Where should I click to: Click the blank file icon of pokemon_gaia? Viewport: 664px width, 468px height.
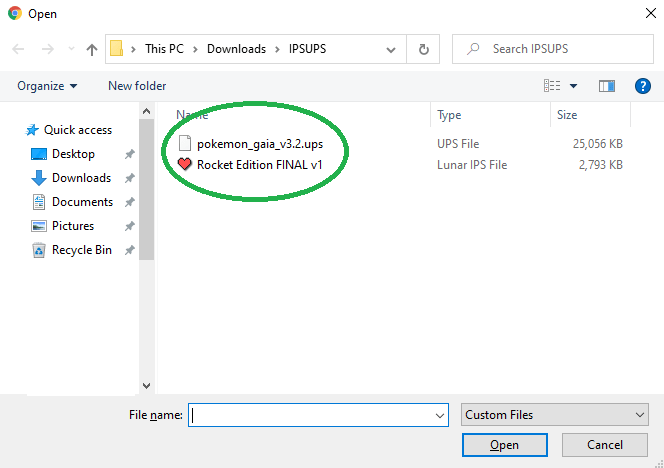coord(185,143)
